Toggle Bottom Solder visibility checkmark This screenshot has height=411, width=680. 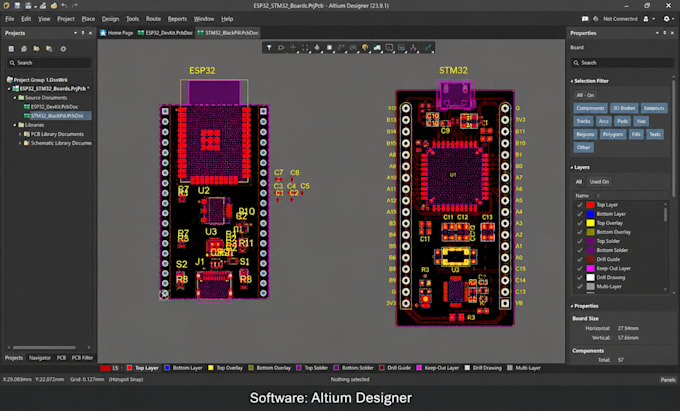[x=580, y=250]
